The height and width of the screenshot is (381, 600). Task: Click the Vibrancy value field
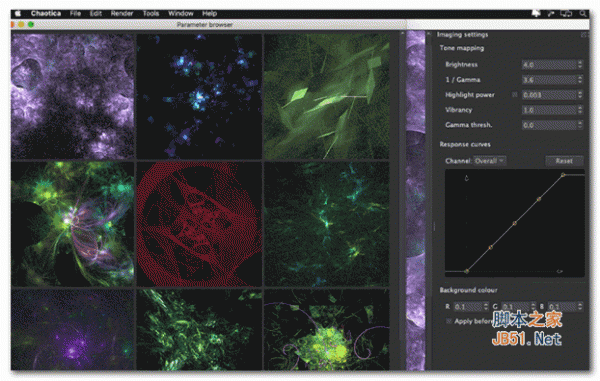[549, 110]
